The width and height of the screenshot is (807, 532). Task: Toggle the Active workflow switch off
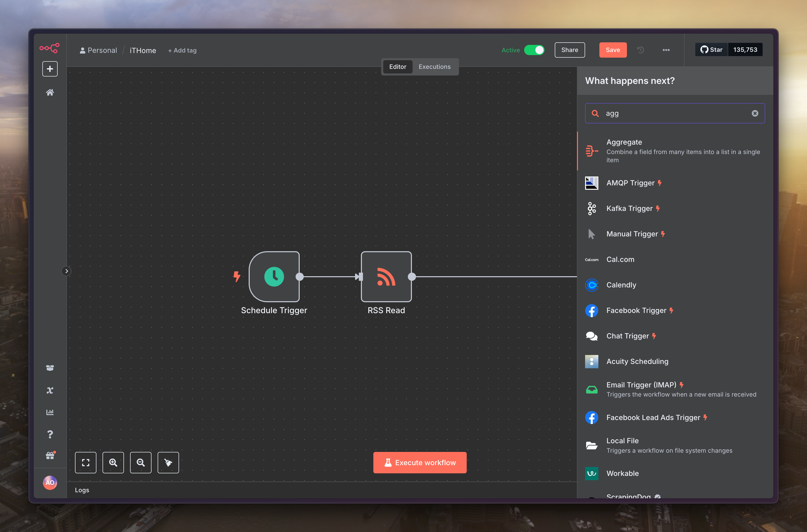click(x=534, y=50)
